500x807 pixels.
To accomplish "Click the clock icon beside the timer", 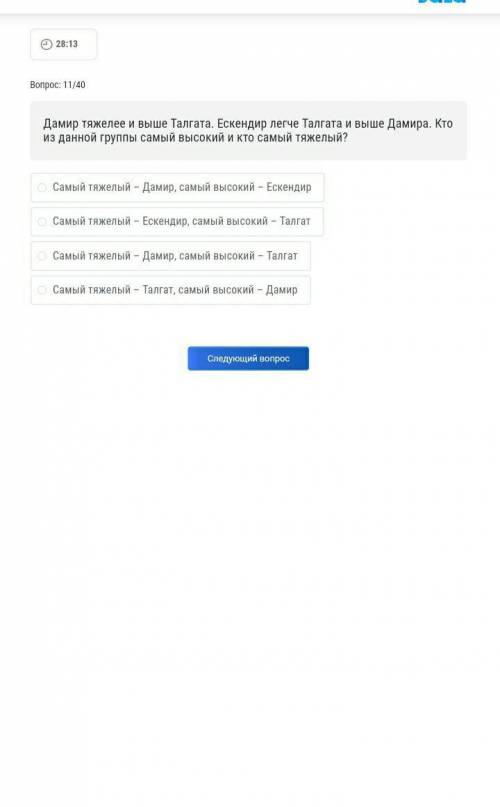I will pos(46,44).
